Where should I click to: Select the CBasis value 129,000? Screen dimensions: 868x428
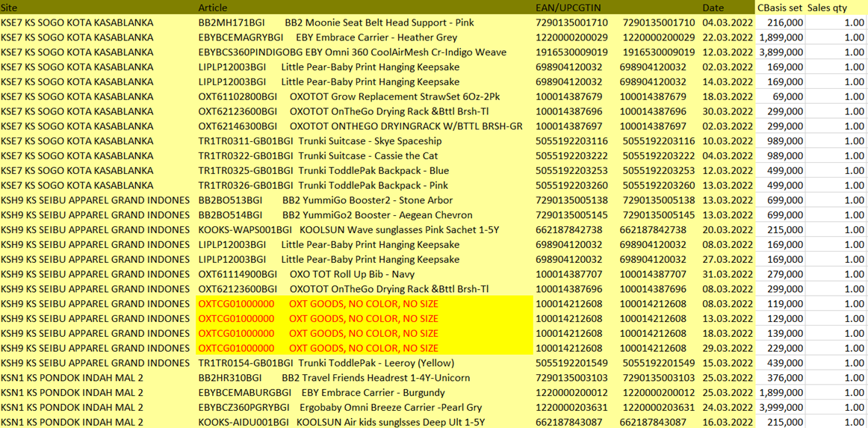click(x=785, y=318)
